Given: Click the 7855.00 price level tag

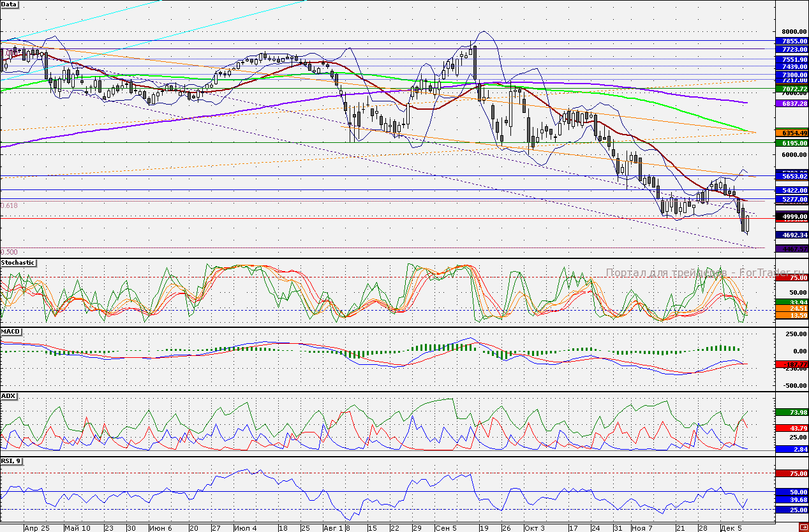Looking at the screenshot, I should pyautogui.click(x=790, y=41).
